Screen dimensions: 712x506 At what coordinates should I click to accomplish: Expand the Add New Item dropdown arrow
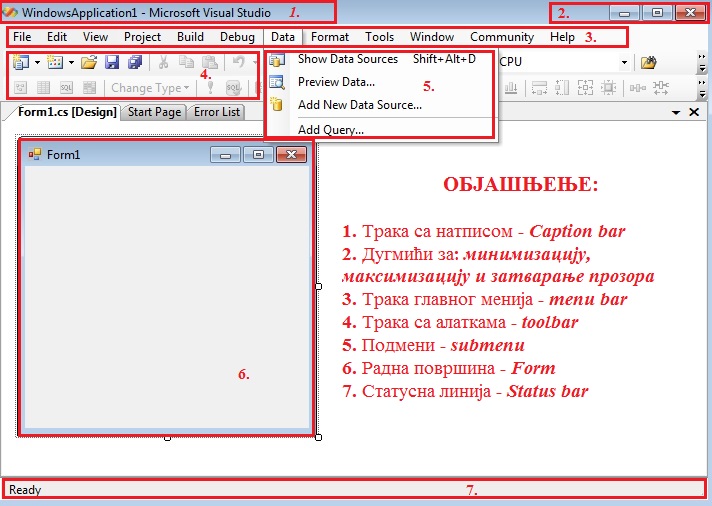click(71, 63)
